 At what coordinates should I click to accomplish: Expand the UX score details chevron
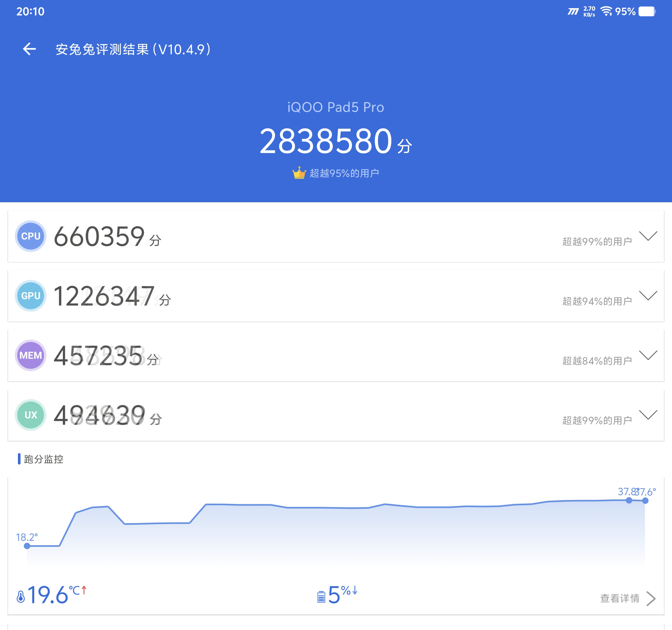click(x=648, y=414)
